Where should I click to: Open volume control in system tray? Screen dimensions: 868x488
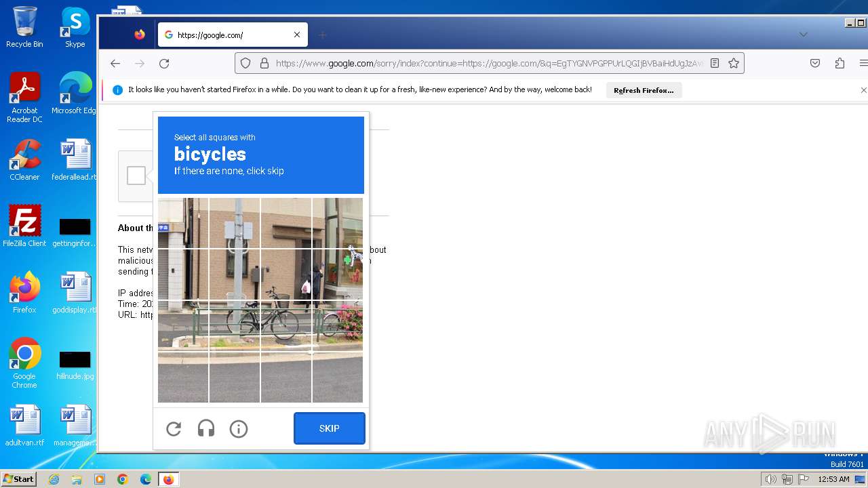[x=770, y=479]
